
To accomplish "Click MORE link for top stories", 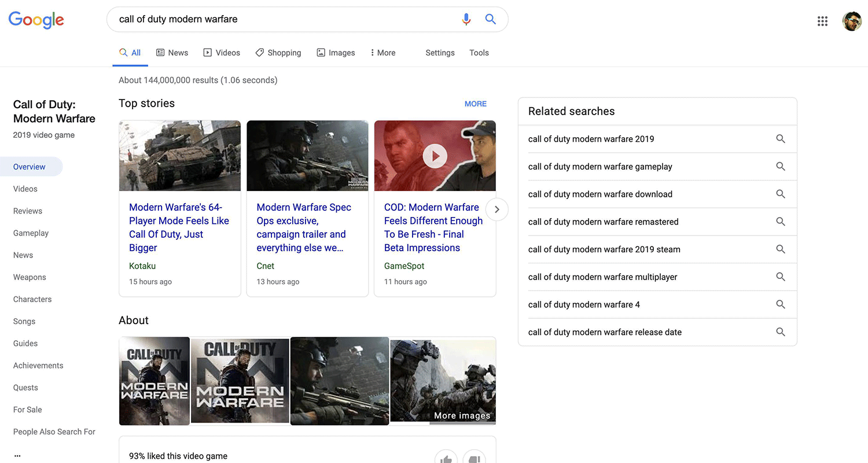I will coord(475,104).
